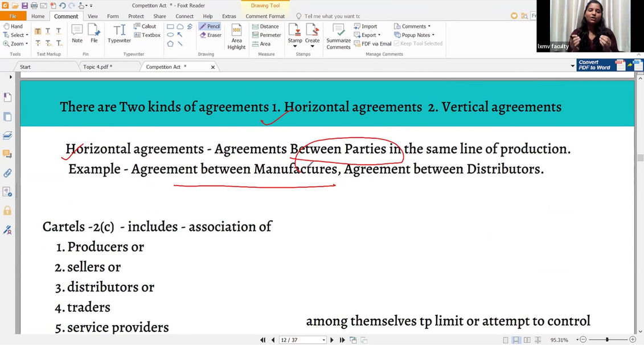Select the Polyline drawing tool
This screenshot has height=345, width=644.
[x=190, y=26]
